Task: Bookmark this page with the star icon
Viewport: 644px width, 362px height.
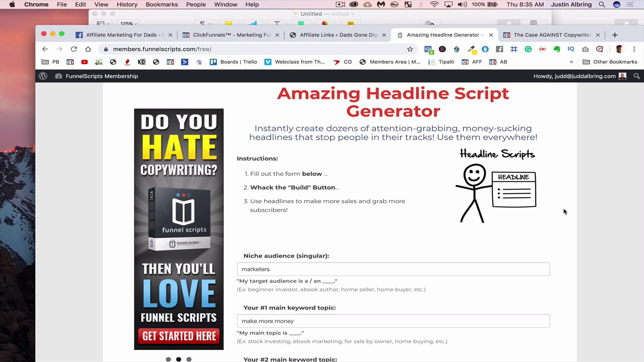Action: pos(410,49)
